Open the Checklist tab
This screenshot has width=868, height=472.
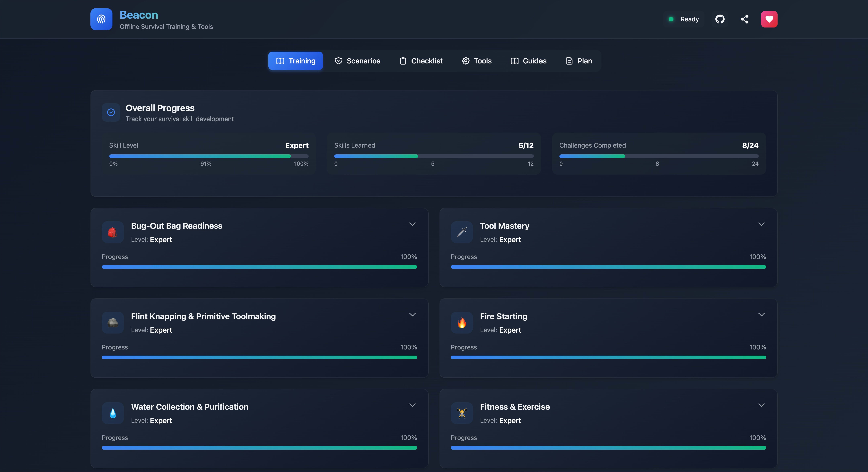coord(421,61)
